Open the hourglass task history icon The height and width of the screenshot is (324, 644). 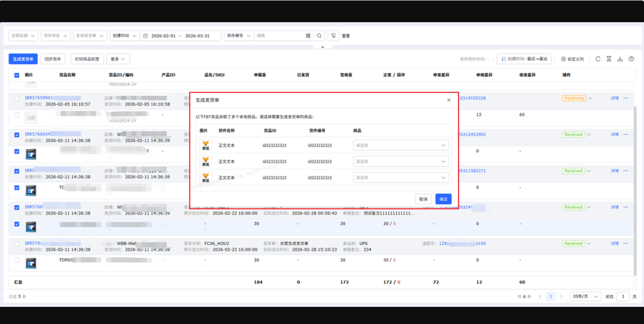609,59
